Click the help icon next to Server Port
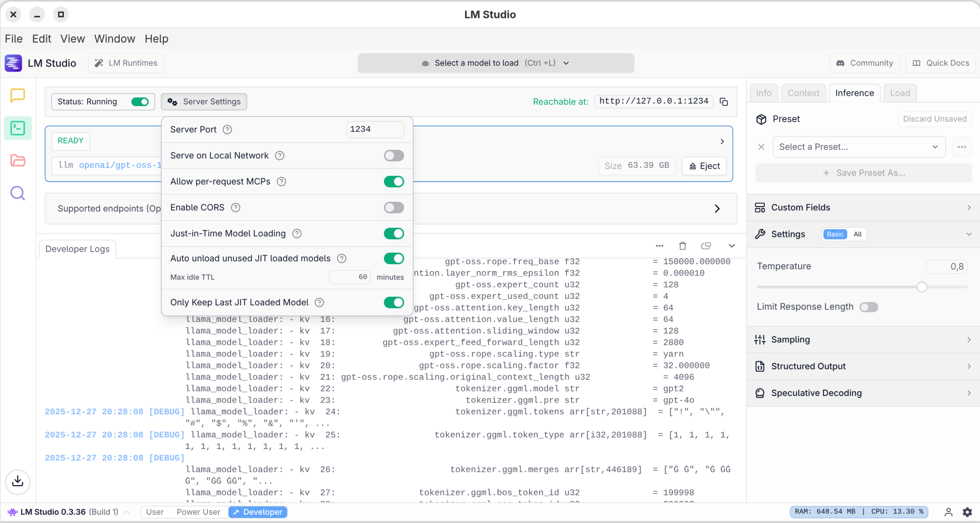This screenshot has height=523, width=980. click(x=227, y=129)
